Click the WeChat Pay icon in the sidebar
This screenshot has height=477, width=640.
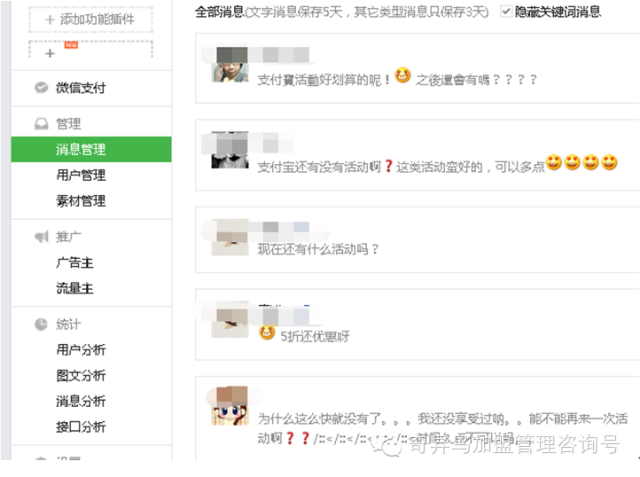pos(41,87)
